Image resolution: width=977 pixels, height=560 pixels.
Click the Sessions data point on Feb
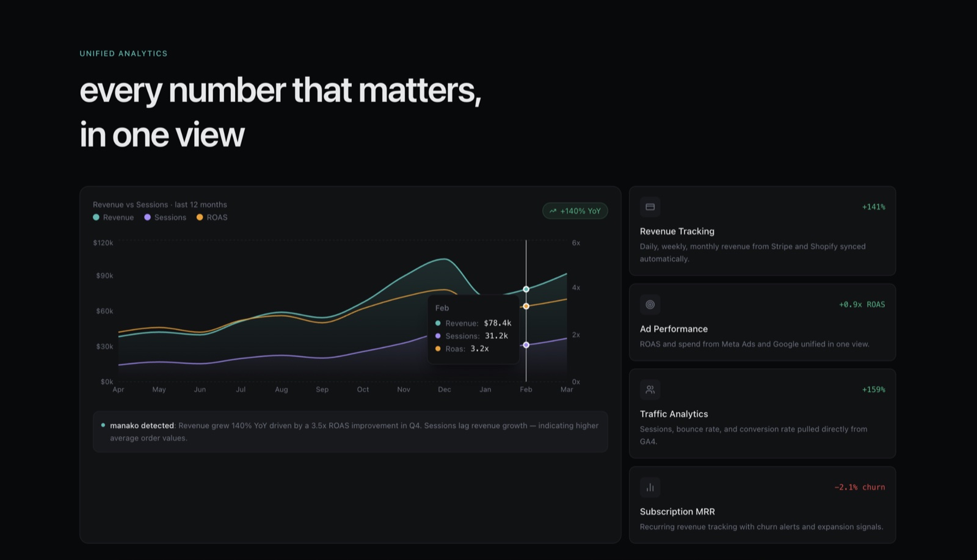click(526, 345)
